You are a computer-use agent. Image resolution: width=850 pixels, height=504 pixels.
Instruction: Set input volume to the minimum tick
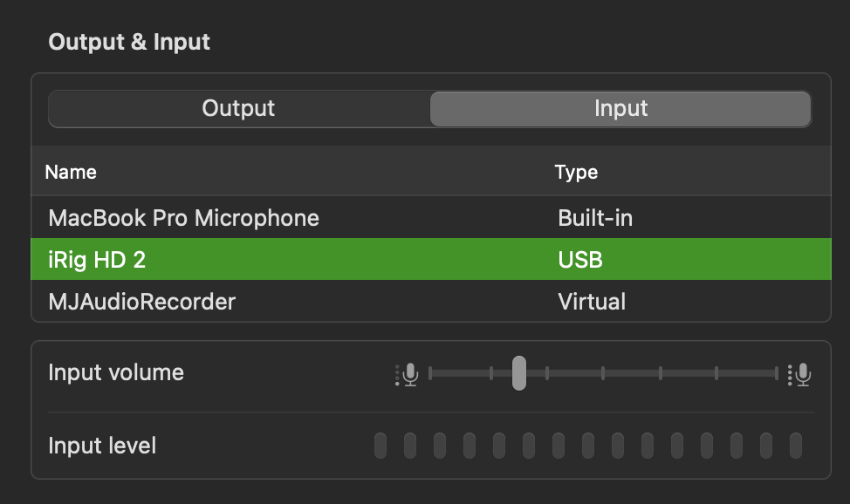click(x=430, y=373)
